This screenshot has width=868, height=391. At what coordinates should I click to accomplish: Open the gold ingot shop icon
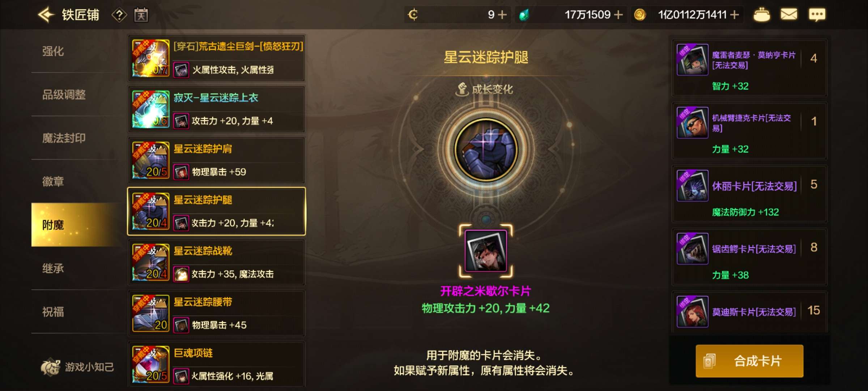(x=762, y=15)
